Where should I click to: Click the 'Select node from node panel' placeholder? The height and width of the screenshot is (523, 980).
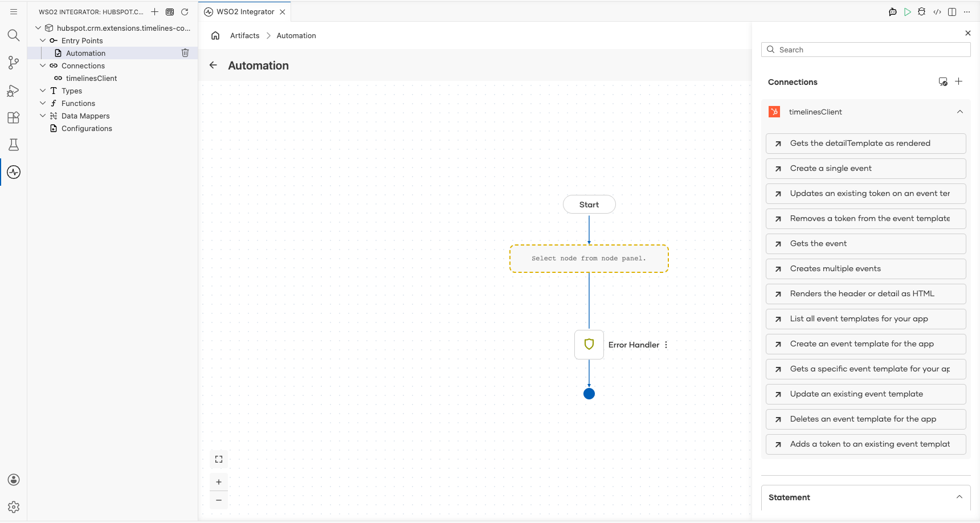pyautogui.click(x=589, y=259)
